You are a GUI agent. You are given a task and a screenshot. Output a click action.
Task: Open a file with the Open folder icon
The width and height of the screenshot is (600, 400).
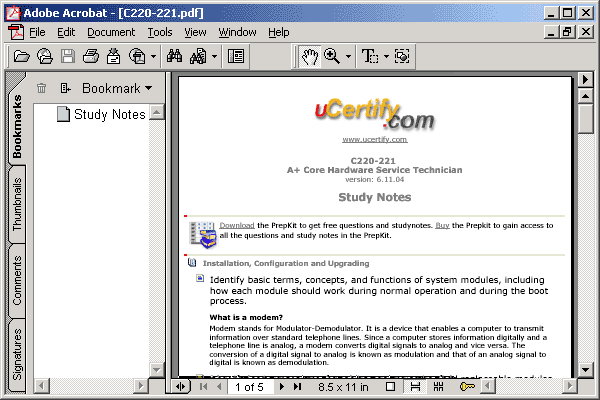click(21, 56)
